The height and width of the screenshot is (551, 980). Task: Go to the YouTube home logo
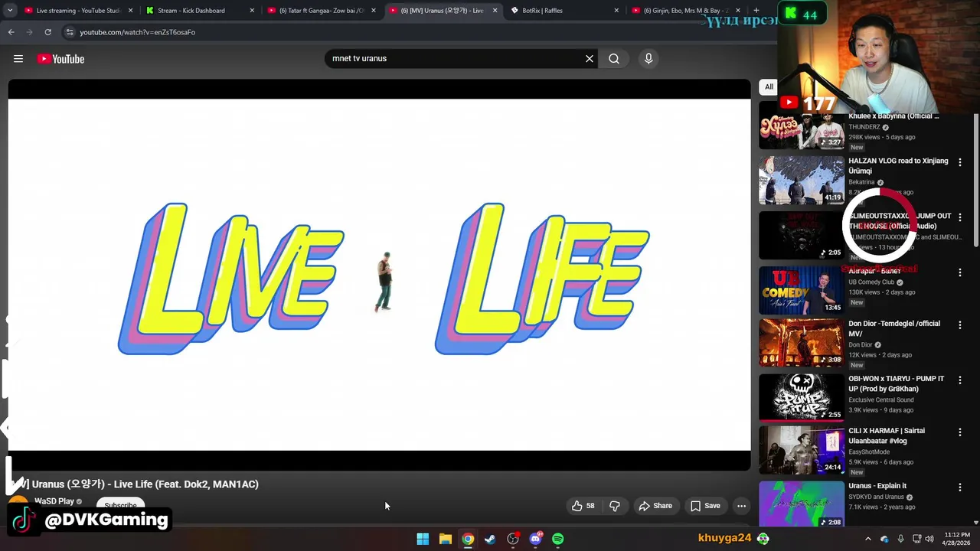pos(60,59)
